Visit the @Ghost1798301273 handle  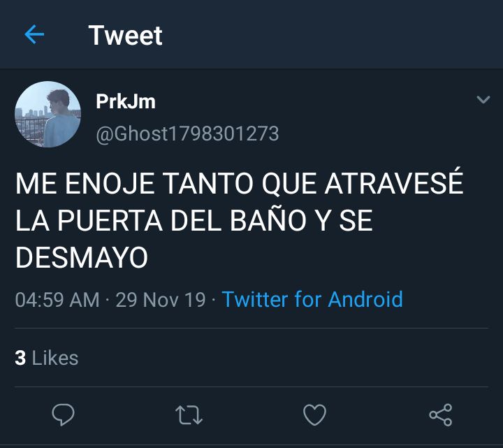coord(187,133)
